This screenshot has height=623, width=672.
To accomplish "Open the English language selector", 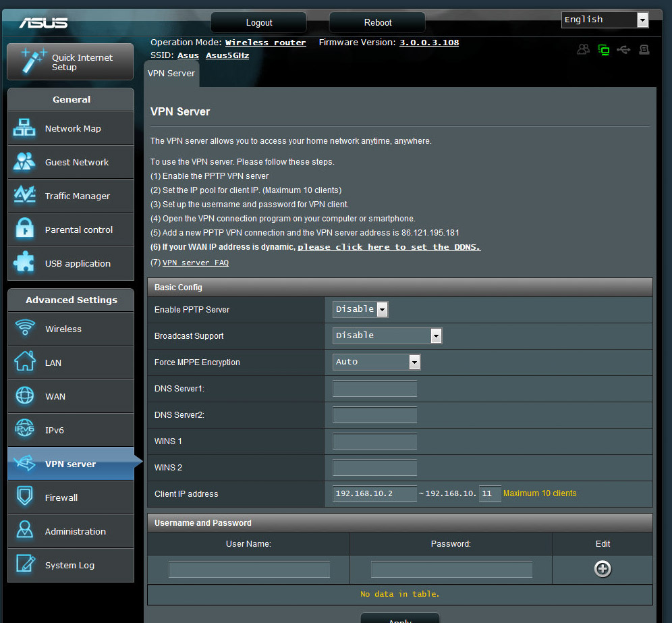I will 605,20.
